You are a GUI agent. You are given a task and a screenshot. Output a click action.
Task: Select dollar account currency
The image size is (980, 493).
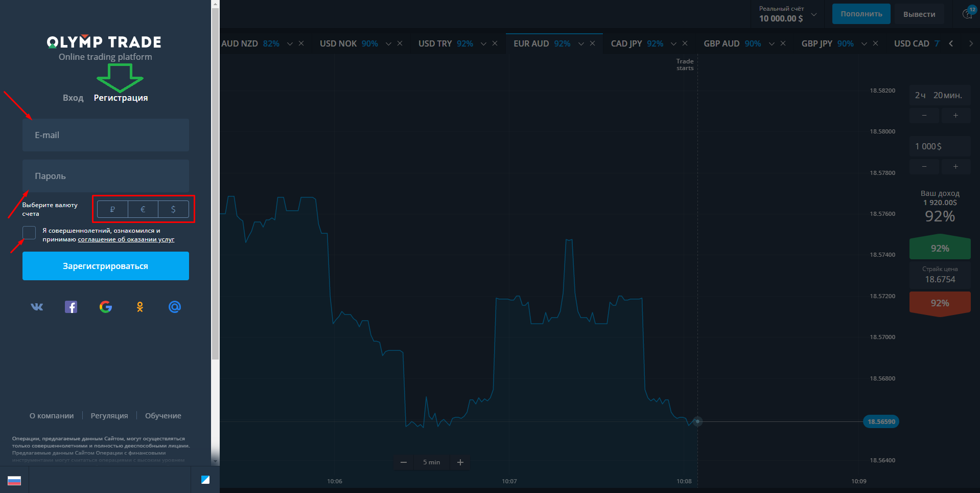pos(173,209)
